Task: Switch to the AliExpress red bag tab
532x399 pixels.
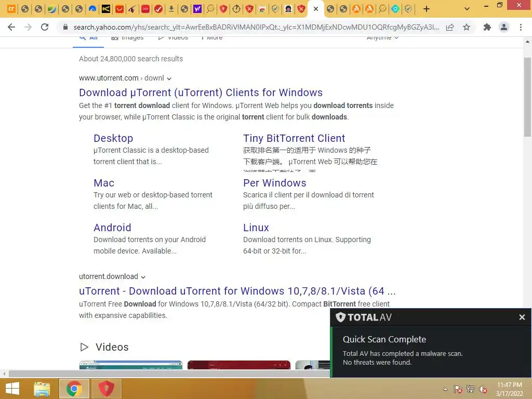Action: (x=119, y=9)
